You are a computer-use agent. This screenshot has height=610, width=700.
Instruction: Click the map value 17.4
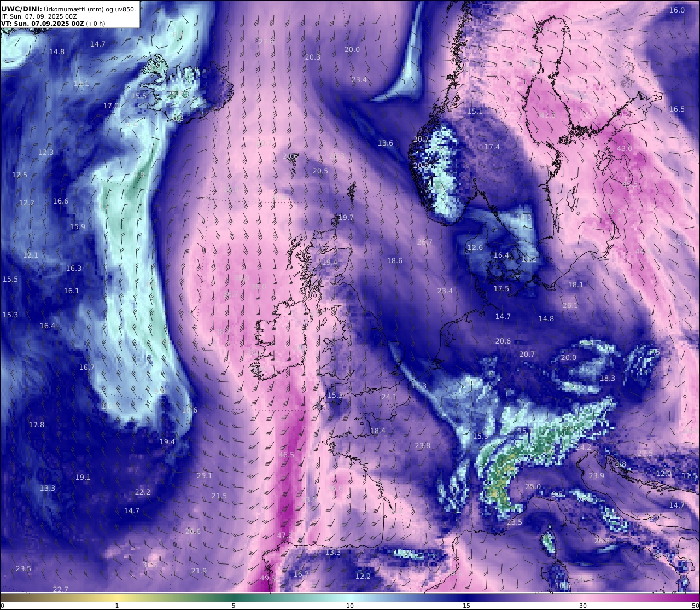[492, 147]
